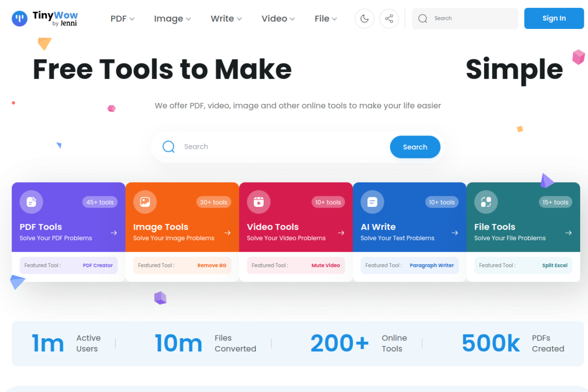Open the featured PDF Creator tool

coord(97,265)
